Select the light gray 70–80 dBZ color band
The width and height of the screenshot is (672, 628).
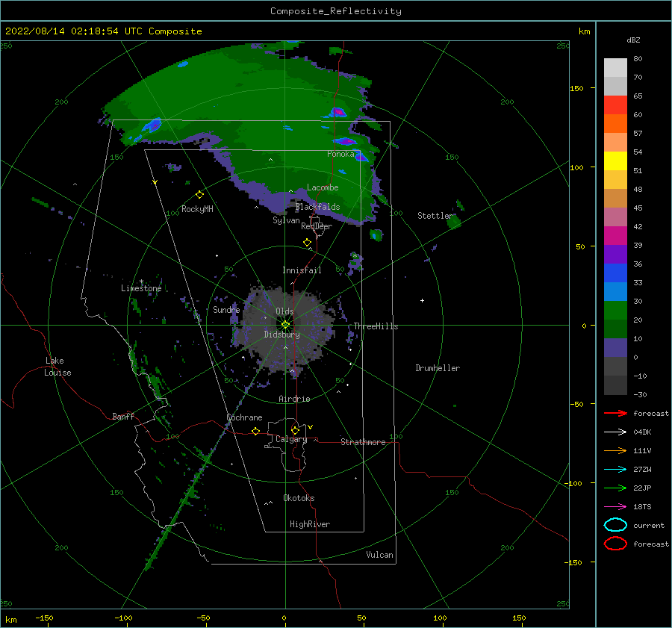click(615, 68)
